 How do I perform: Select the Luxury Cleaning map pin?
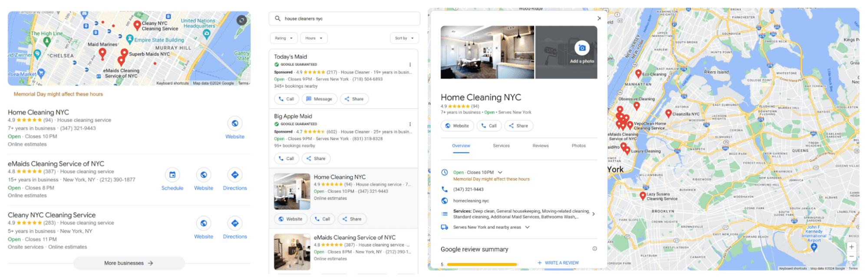point(627,151)
